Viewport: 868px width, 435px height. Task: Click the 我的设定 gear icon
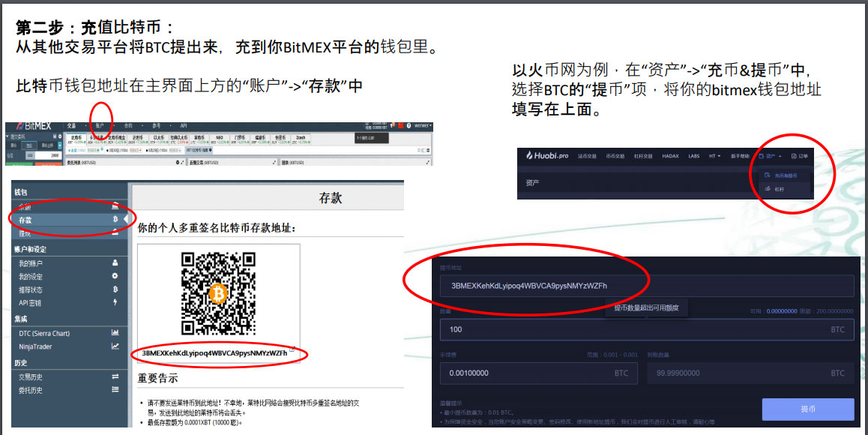click(115, 276)
